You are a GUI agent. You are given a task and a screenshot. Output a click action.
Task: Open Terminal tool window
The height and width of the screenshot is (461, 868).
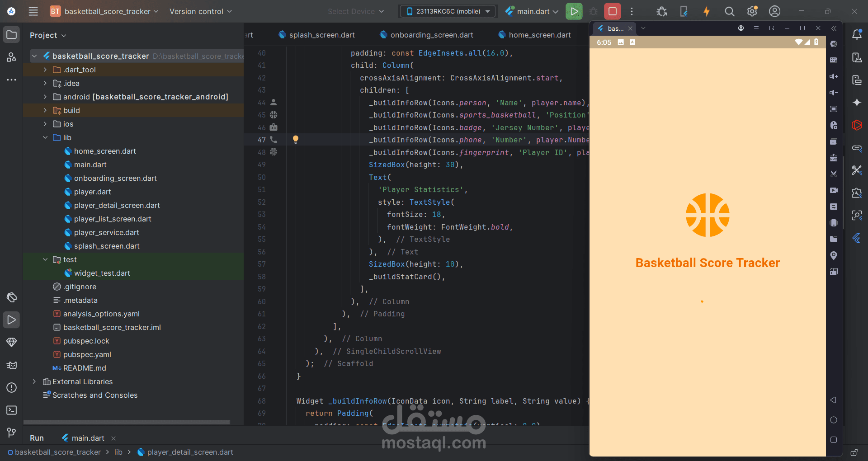pos(12,410)
